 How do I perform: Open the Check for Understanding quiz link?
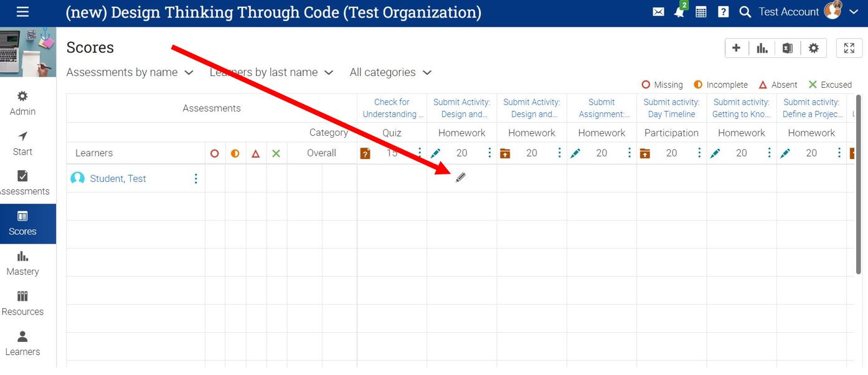[392, 108]
